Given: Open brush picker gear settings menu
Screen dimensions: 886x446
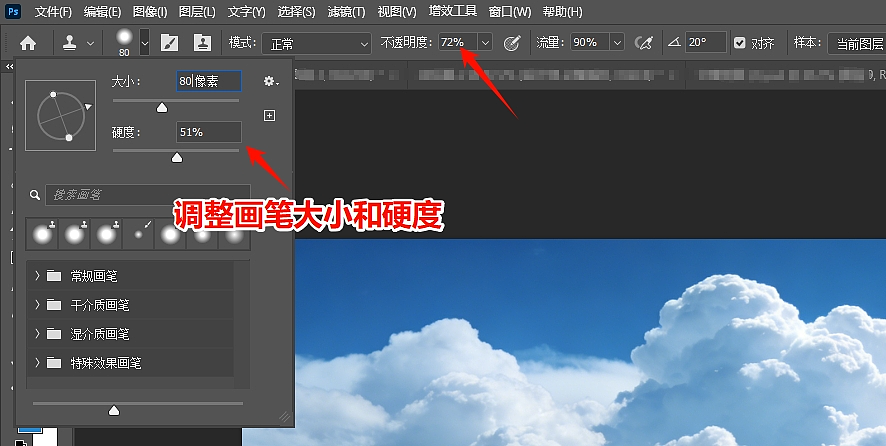Looking at the screenshot, I should point(271,81).
